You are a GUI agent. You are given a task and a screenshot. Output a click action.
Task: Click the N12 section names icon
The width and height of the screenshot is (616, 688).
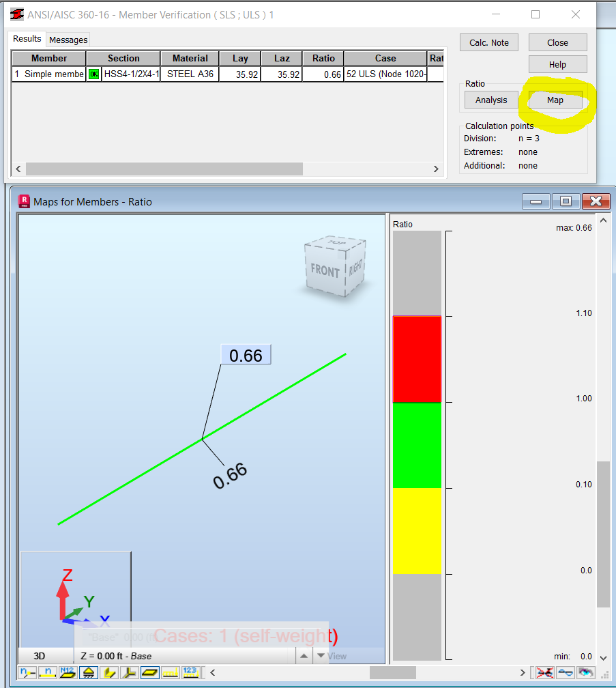click(x=67, y=673)
